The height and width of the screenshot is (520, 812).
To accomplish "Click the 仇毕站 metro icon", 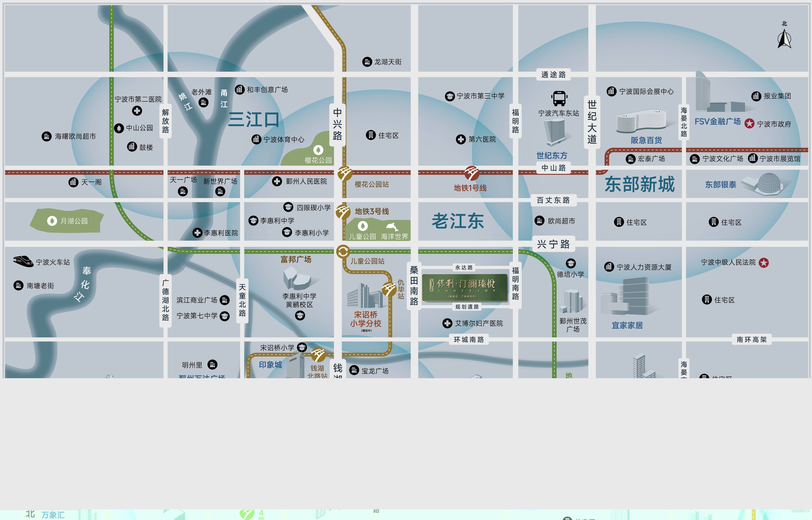I will pyautogui.click(x=389, y=289).
